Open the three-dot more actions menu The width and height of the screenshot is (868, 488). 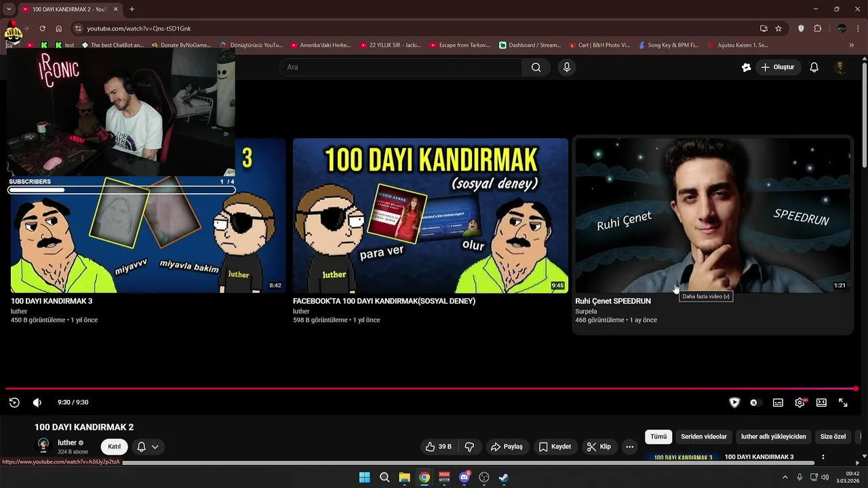(629, 447)
